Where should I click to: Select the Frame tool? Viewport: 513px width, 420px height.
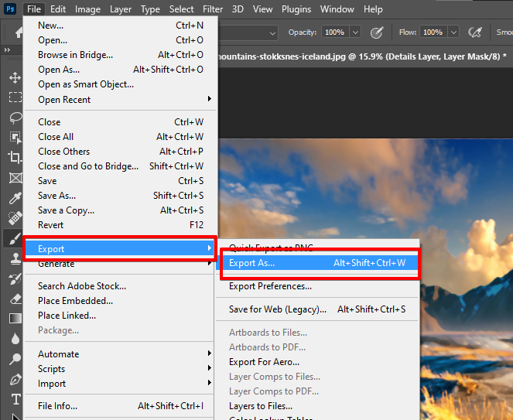(x=15, y=178)
